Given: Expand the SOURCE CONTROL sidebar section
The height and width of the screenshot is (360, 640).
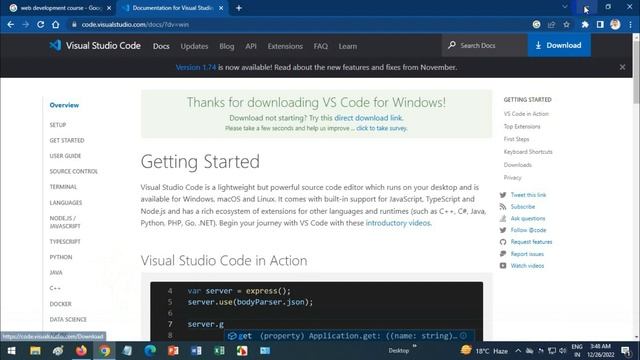Looking at the screenshot, I should (x=73, y=171).
